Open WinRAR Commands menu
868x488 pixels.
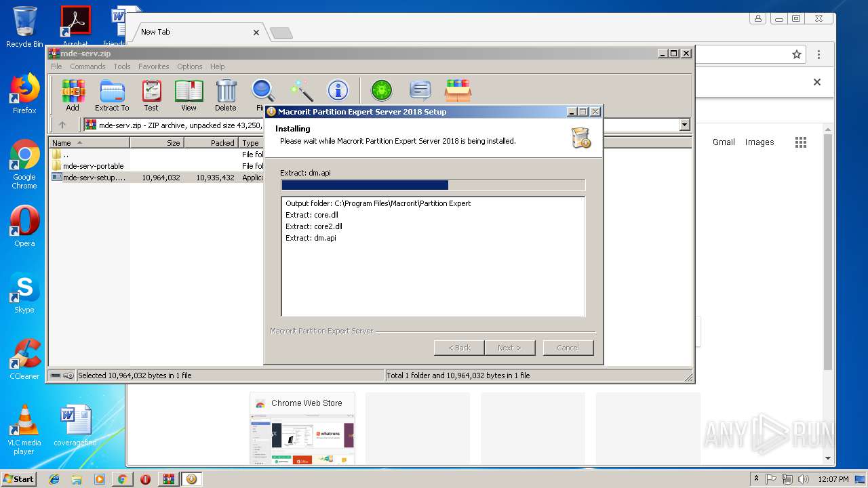(x=87, y=66)
